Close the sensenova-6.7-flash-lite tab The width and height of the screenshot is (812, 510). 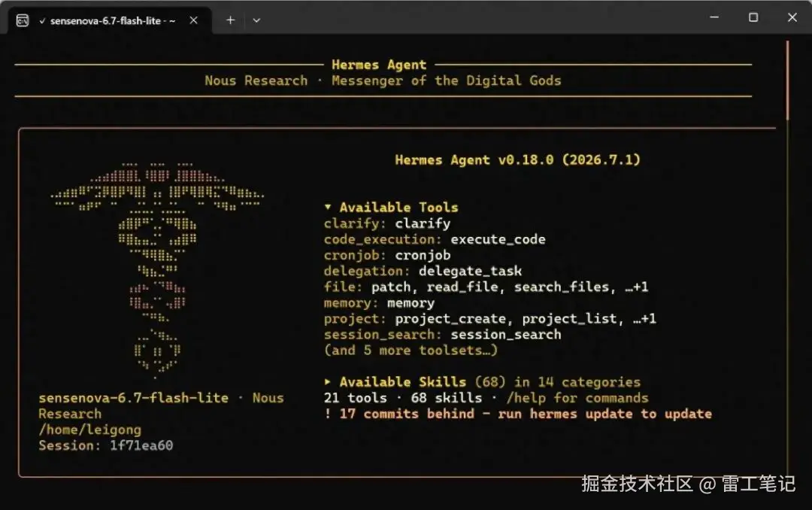point(193,20)
